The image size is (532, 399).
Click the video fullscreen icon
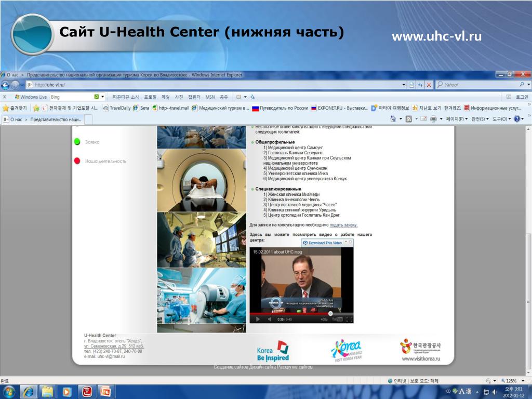pos(349,320)
